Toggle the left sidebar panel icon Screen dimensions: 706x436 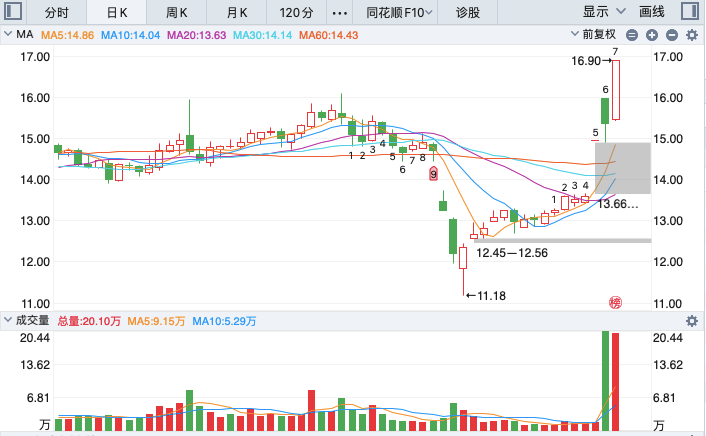pyautogui.click(x=13, y=11)
